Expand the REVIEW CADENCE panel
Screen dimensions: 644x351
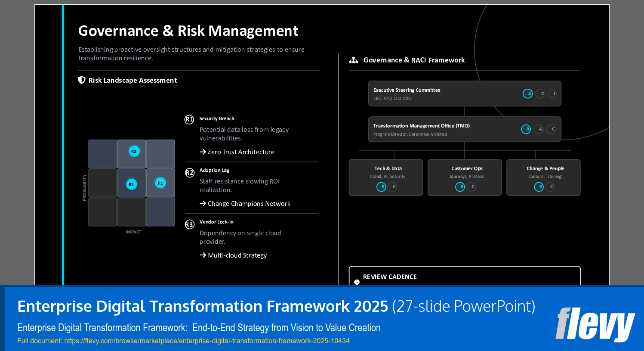pyautogui.click(x=465, y=277)
